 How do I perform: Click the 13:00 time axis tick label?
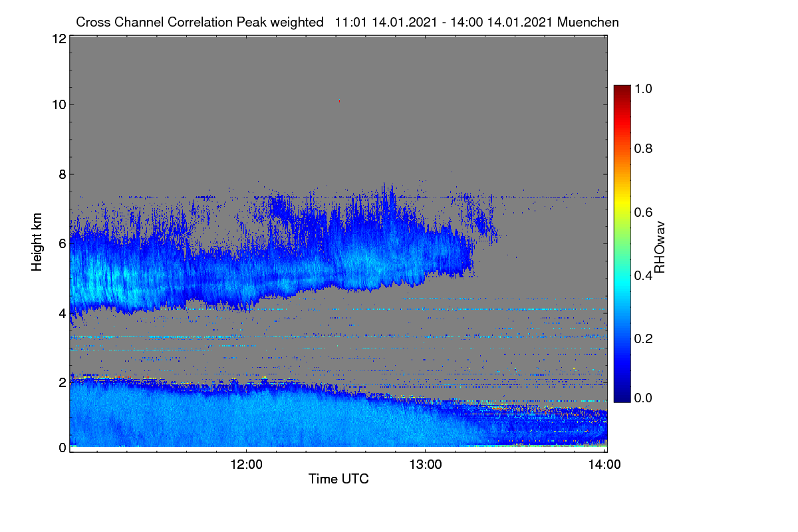pyautogui.click(x=426, y=464)
